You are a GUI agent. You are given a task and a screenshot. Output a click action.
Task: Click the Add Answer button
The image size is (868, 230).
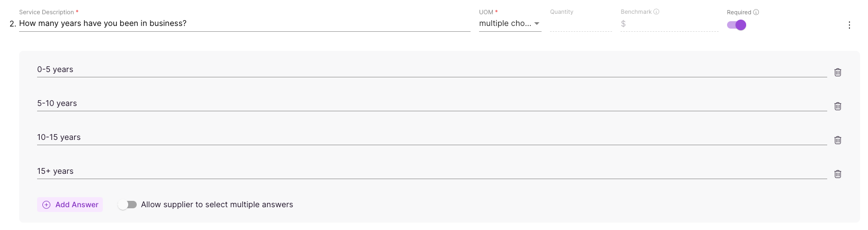pyautogui.click(x=70, y=205)
